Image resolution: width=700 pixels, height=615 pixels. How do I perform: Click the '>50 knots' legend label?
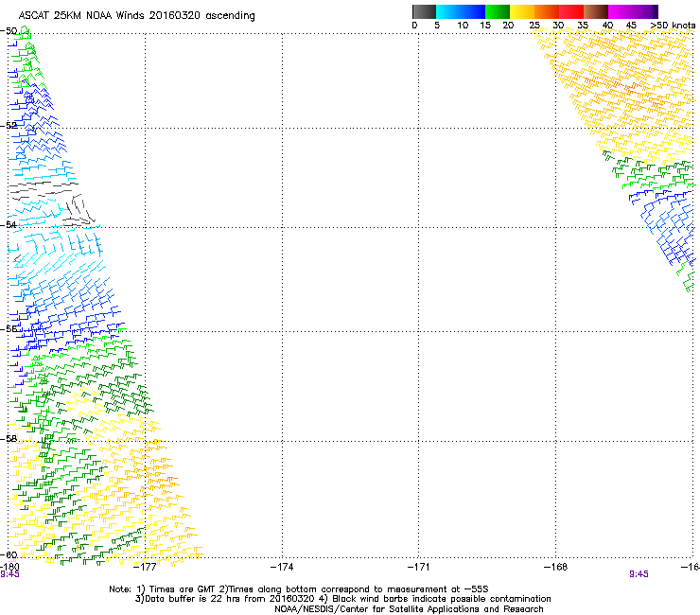point(673,26)
